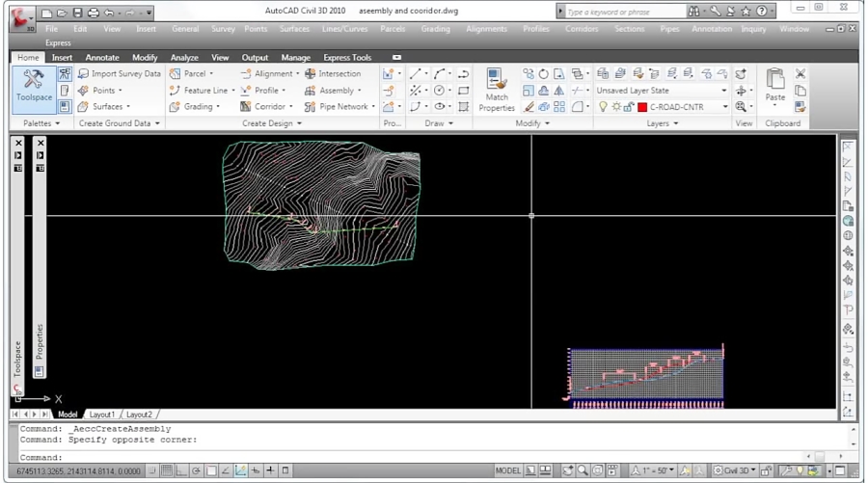Select the Circle draw tool

pyautogui.click(x=440, y=91)
